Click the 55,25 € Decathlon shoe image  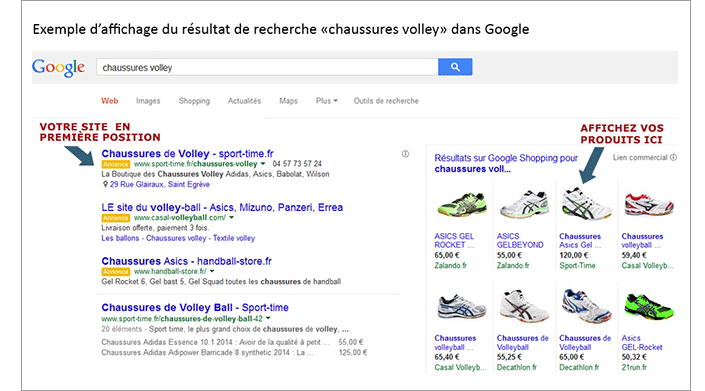pyautogui.click(x=524, y=307)
